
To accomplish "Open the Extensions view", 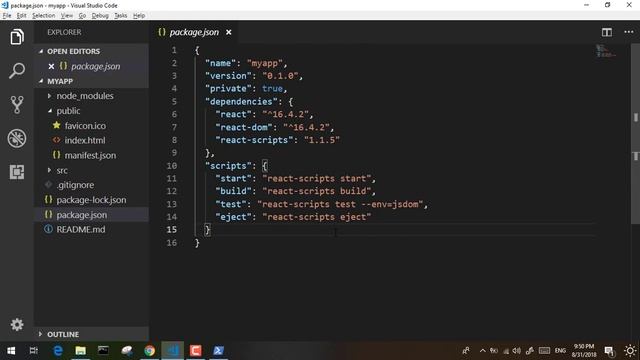I will click(x=17, y=172).
